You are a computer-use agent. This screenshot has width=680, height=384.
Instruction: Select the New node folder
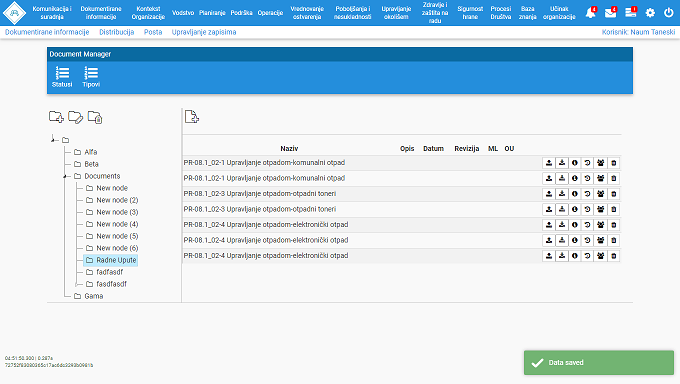click(107, 188)
